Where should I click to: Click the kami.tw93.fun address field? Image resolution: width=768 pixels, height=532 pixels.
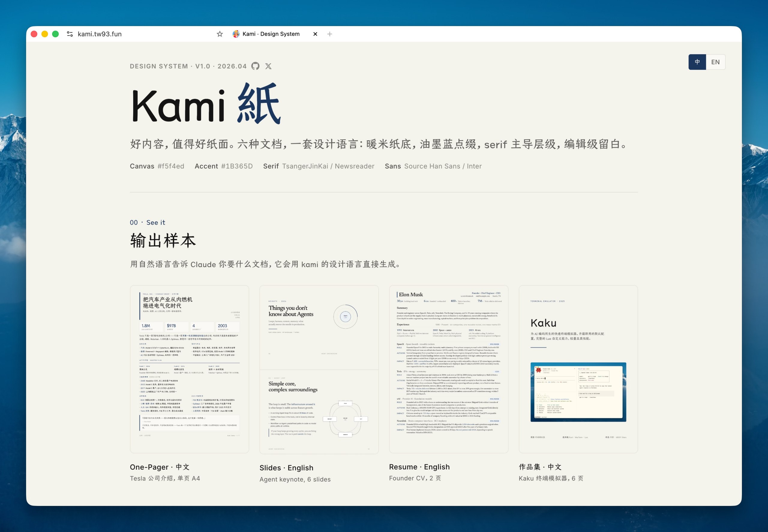(99, 34)
